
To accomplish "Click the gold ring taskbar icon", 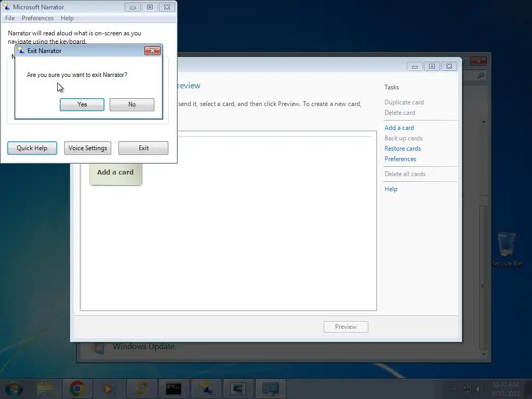I will (141, 389).
